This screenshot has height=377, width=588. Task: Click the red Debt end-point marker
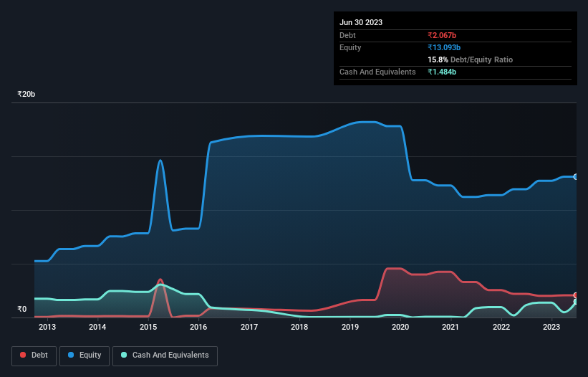[x=576, y=295]
